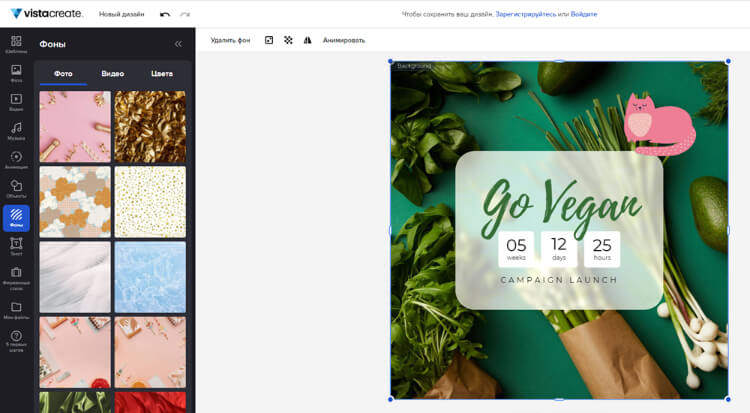Open the Текст sidebar section
The image size is (750, 413).
click(16, 246)
